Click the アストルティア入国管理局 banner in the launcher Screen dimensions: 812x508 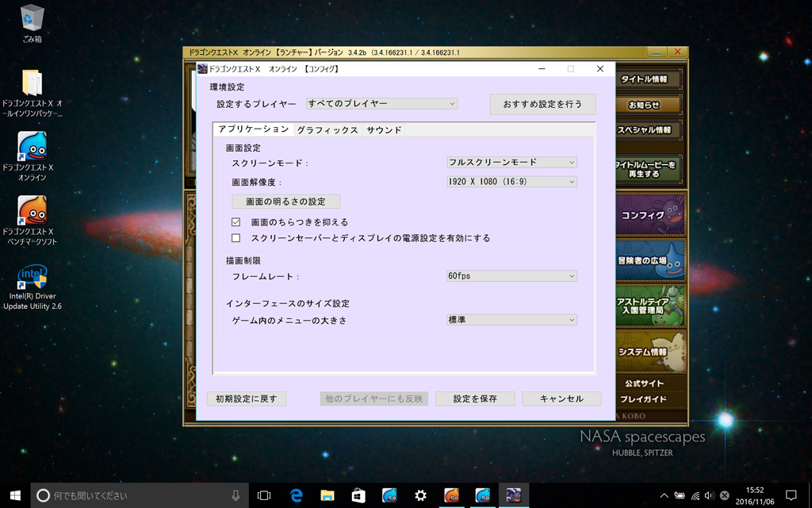click(650, 306)
